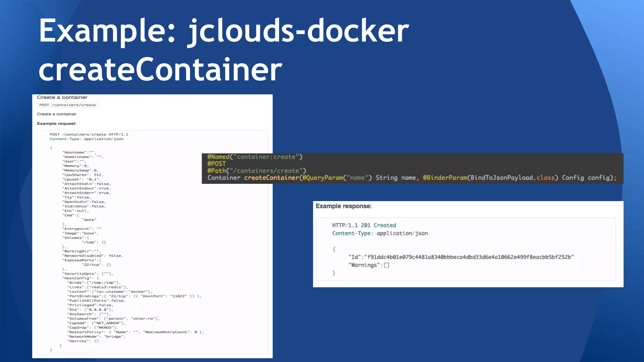Select the "LxcConf" lxc.utsname line
Image resolution: width=644 pixels, height=362 pixels.
110,292
